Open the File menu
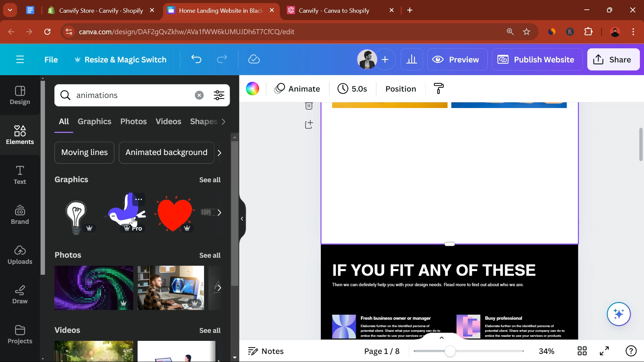The width and height of the screenshot is (644, 362). coord(51,60)
